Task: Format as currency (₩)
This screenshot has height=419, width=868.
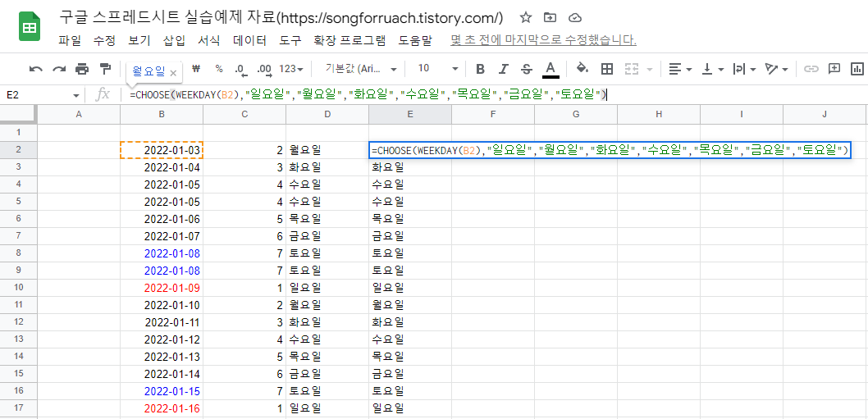Action: [195, 69]
